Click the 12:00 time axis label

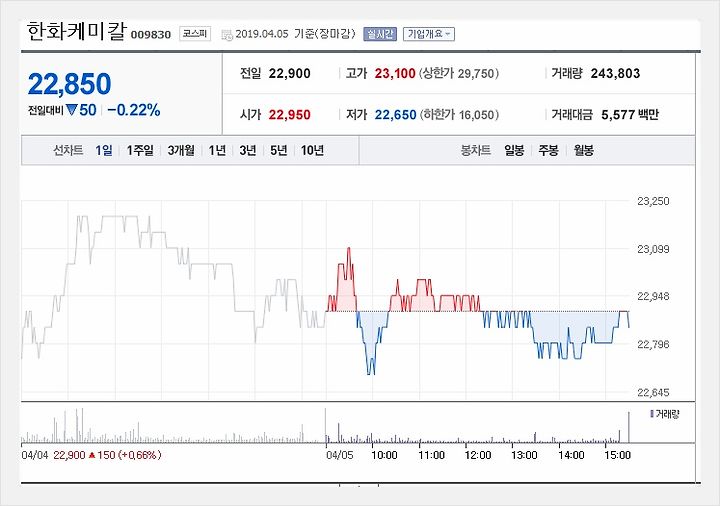[478, 455]
